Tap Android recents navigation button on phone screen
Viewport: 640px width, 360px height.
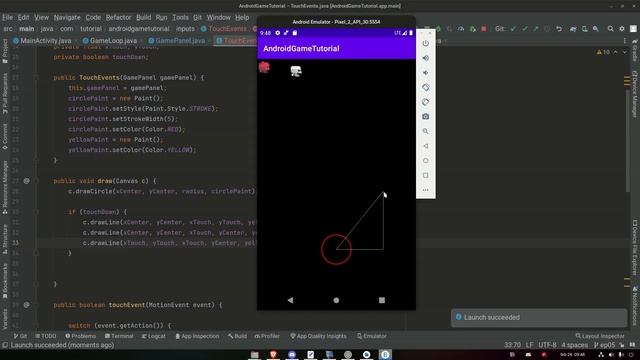[382, 300]
